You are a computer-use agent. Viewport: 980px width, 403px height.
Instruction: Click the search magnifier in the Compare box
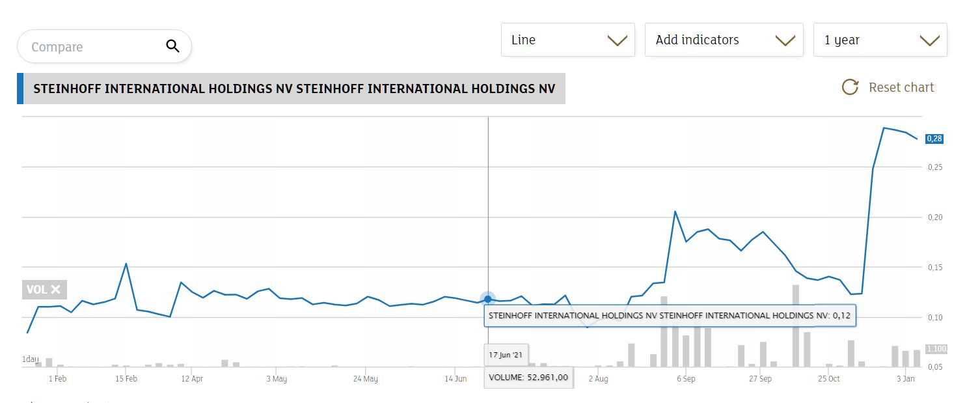172,46
